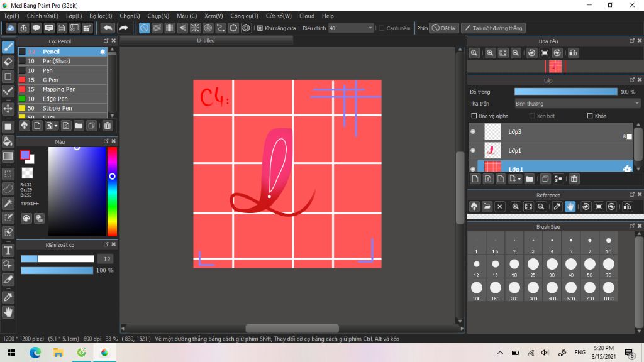644x362 pixels.
Task: Open the color palette icon in Màu panel
Action: (26, 218)
